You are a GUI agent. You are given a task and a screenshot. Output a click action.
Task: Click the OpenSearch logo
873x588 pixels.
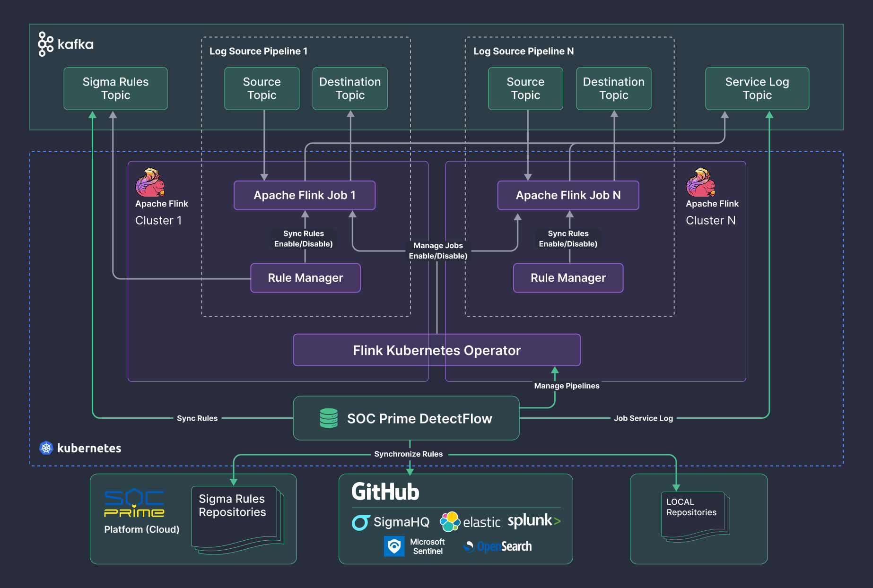click(498, 547)
